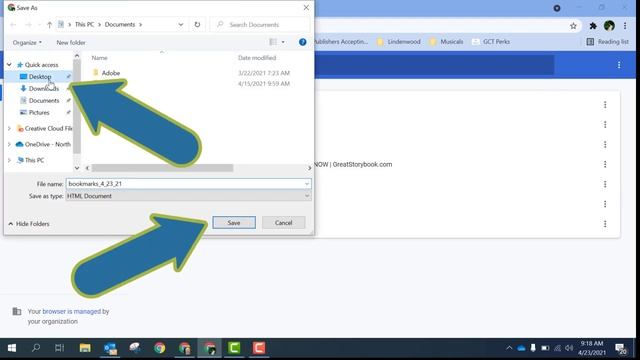Screen dimensions: 640x360
Task: Open Musicals bookmarks folder
Action: (x=446, y=42)
